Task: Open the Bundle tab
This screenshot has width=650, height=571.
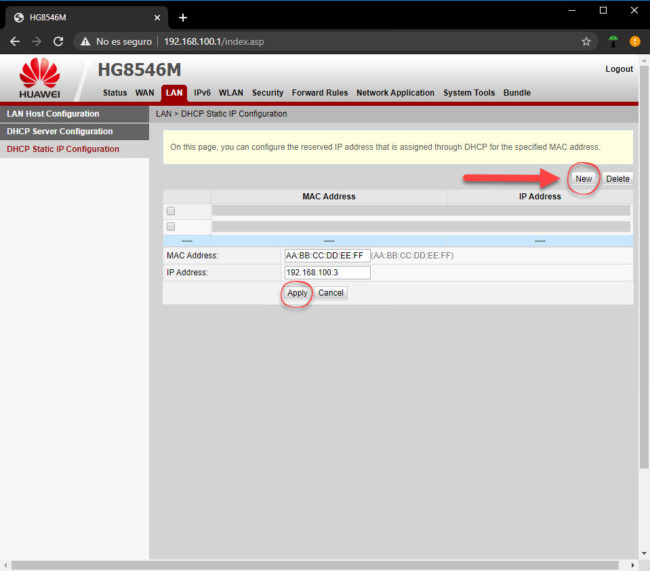Action: pyautogui.click(x=517, y=92)
